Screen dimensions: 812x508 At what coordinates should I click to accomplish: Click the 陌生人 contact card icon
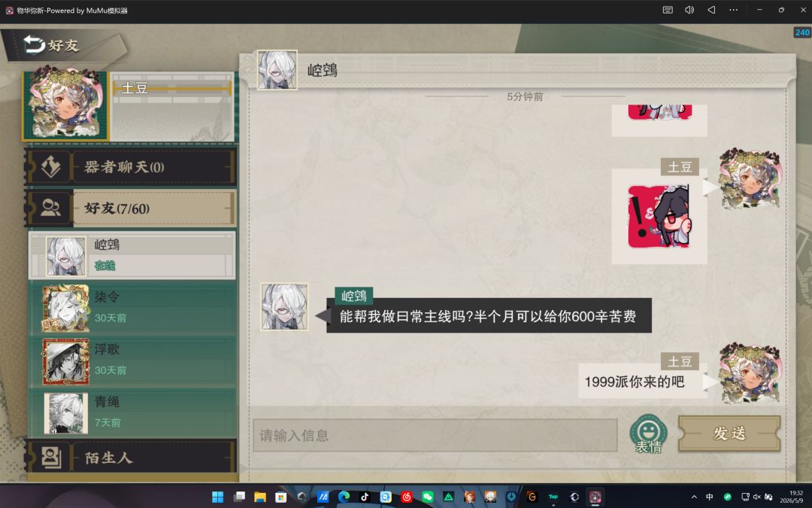point(51,458)
